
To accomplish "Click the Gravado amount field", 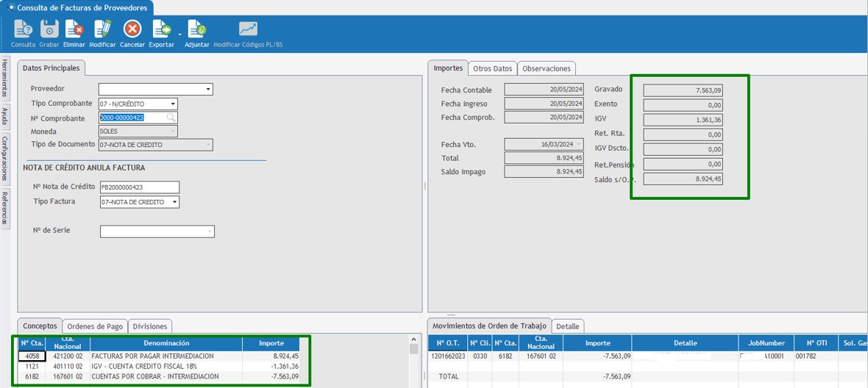I will pos(683,90).
